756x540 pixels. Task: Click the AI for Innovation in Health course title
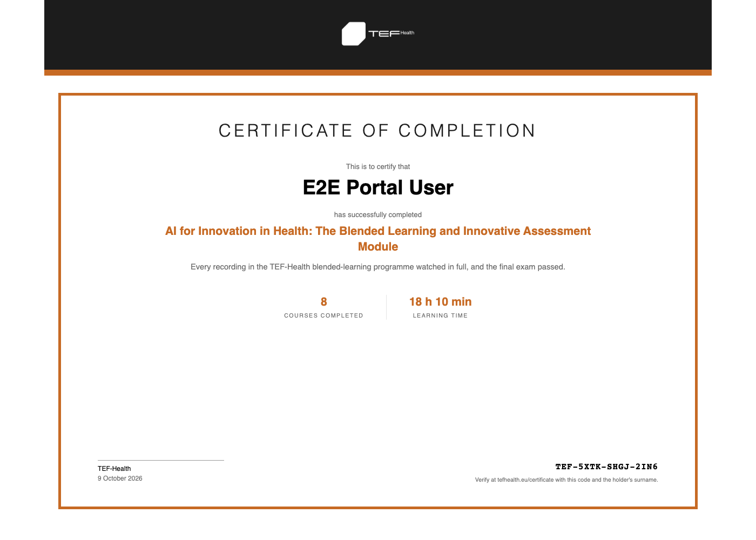[378, 239]
